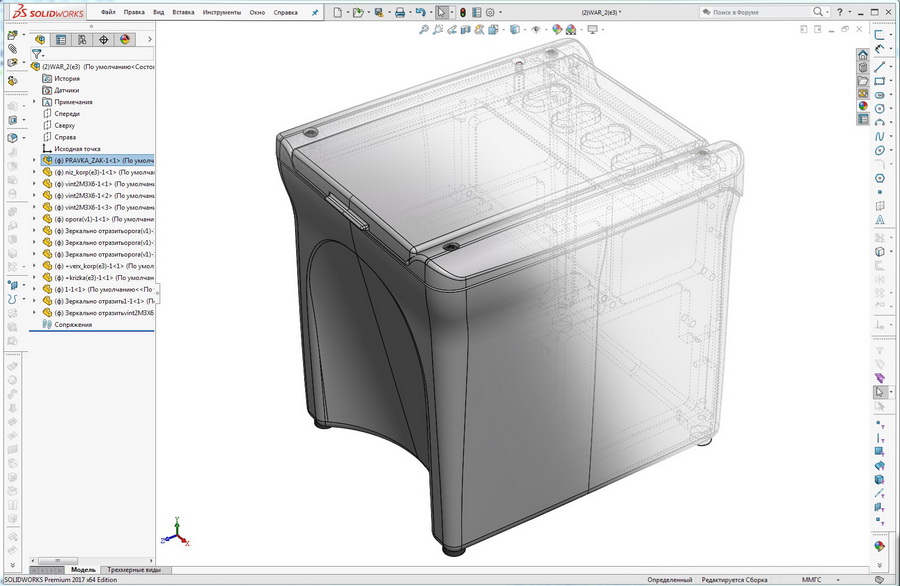Click the paperclip attachment icon on the left toolbar

click(12, 49)
